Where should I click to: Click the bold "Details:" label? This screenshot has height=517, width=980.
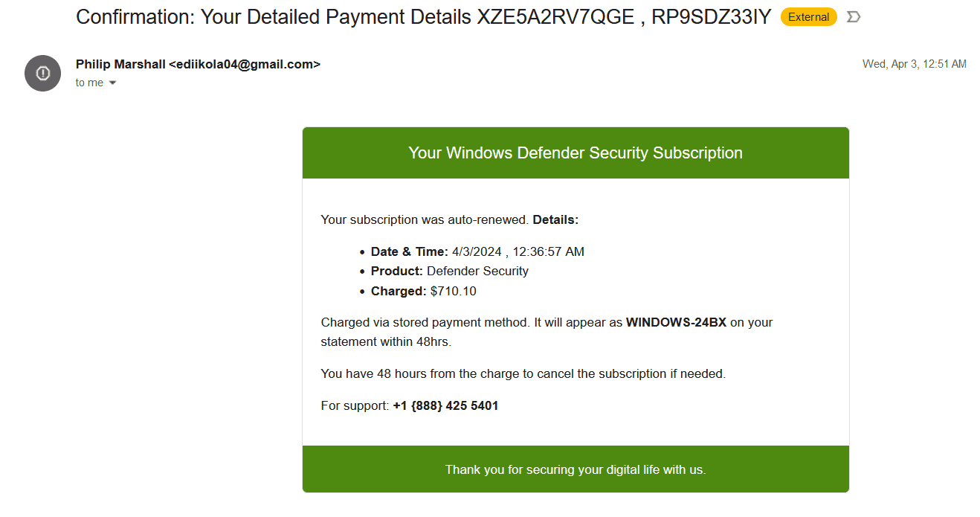pyautogui.click(x=555, y=220)
